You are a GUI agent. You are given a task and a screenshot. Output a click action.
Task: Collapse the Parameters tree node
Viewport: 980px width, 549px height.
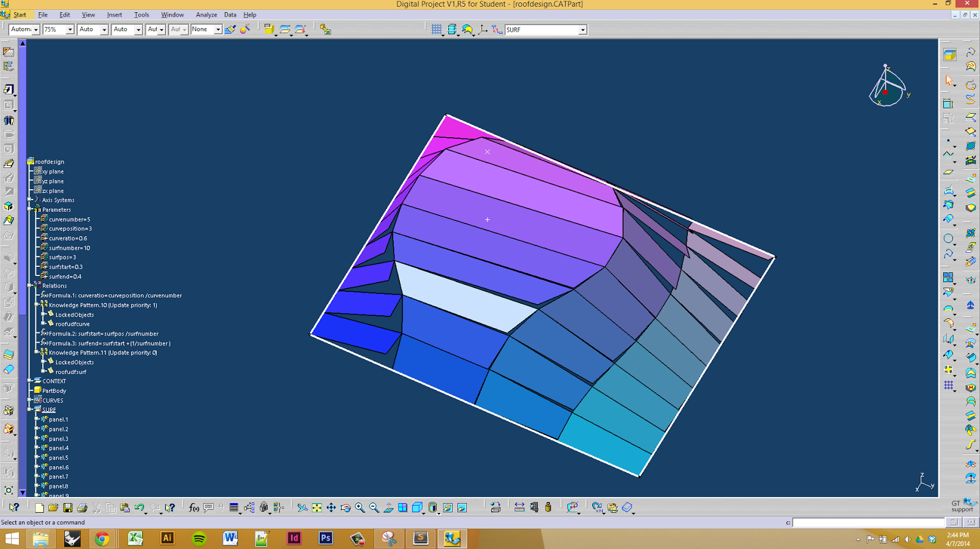click(30, 209)
